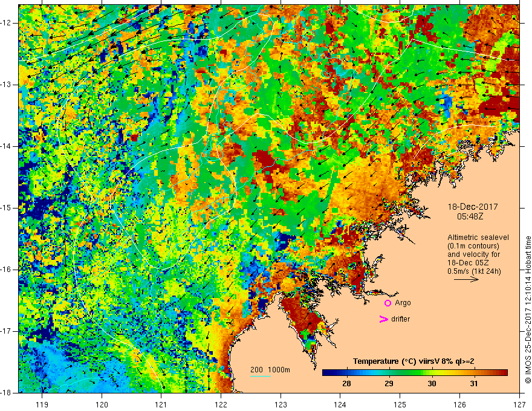Click longitude axis label '127'
The height and width of the screenshot is (411, 532).
[519, 404]
